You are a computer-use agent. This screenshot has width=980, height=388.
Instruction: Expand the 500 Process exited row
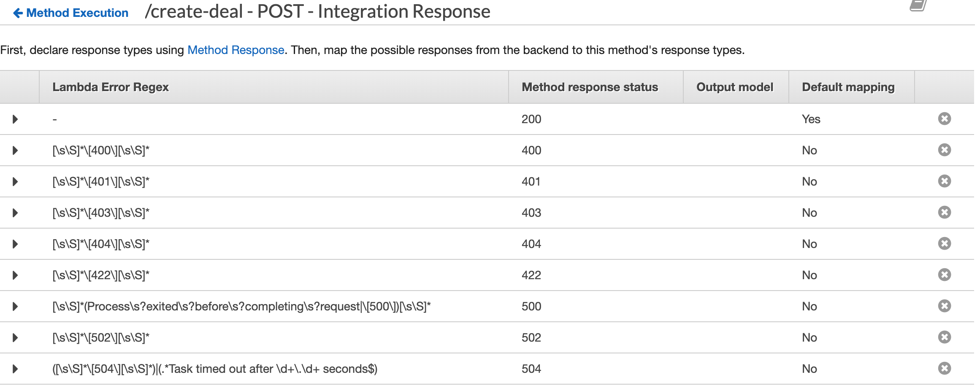click(x=15, y=307)
